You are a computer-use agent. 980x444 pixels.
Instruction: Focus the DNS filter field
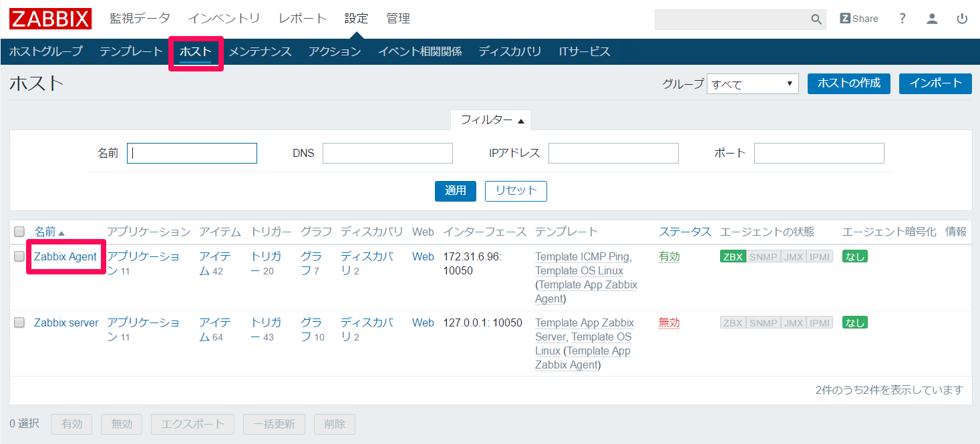point(387,153)
